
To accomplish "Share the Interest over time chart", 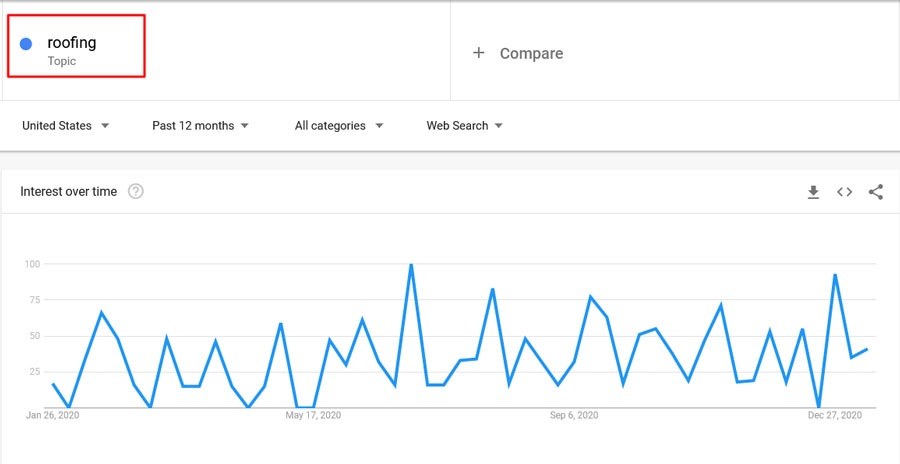I will (876, 192).
